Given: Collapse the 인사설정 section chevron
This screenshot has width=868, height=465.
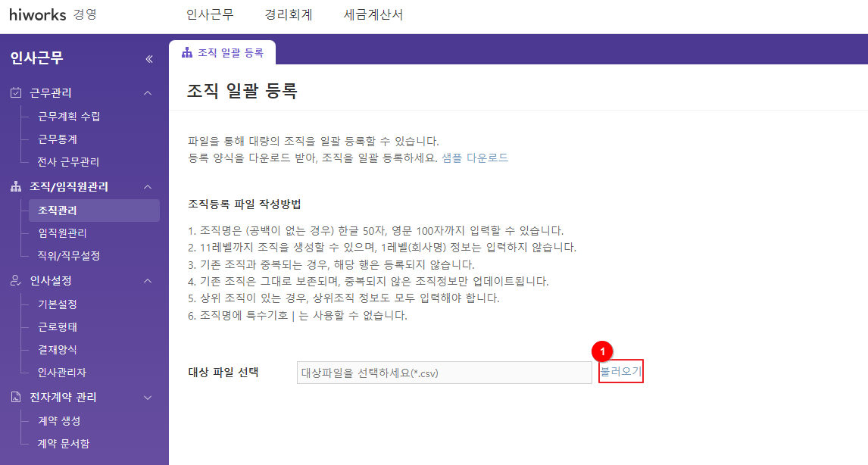Looking at the screenshot, I should click(148, 281).
